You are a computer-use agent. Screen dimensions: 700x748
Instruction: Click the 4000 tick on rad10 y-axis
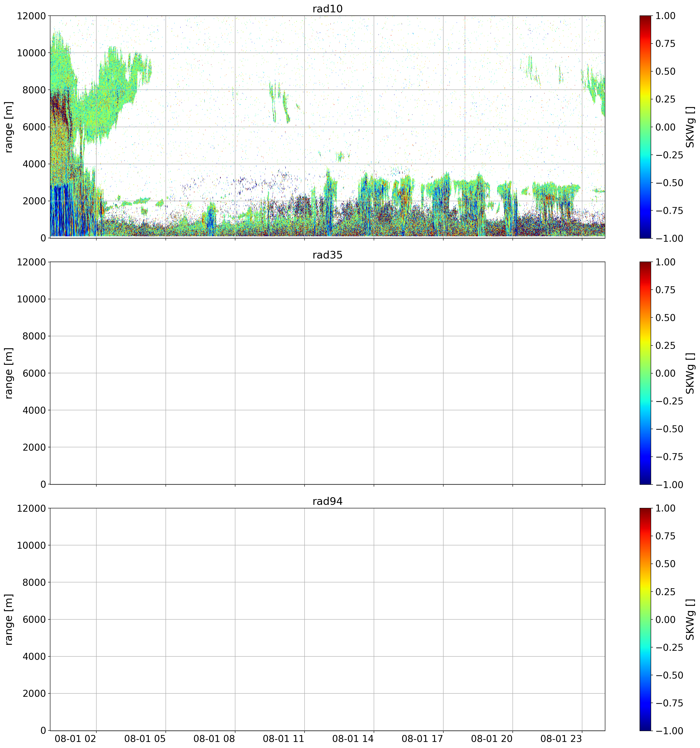coord(34,164)
